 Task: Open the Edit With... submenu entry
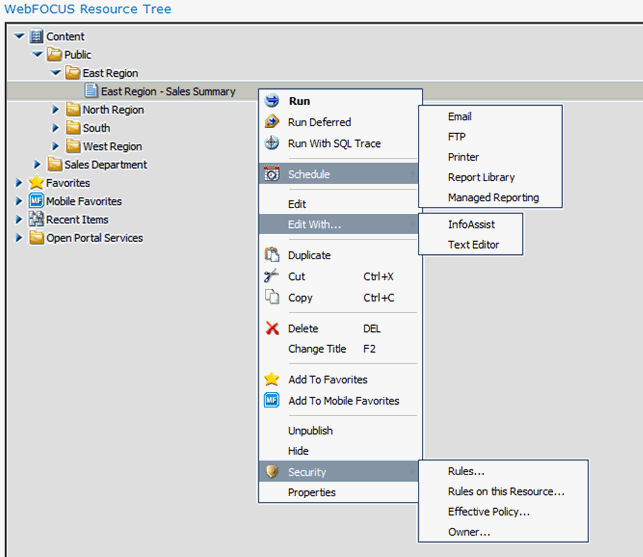click(x=339, y=224)
